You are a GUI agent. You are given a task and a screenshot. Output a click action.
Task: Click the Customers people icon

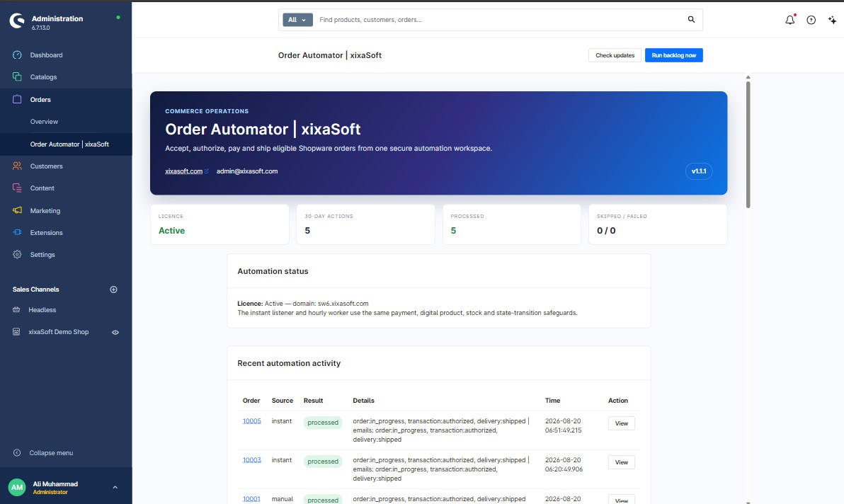17,166
